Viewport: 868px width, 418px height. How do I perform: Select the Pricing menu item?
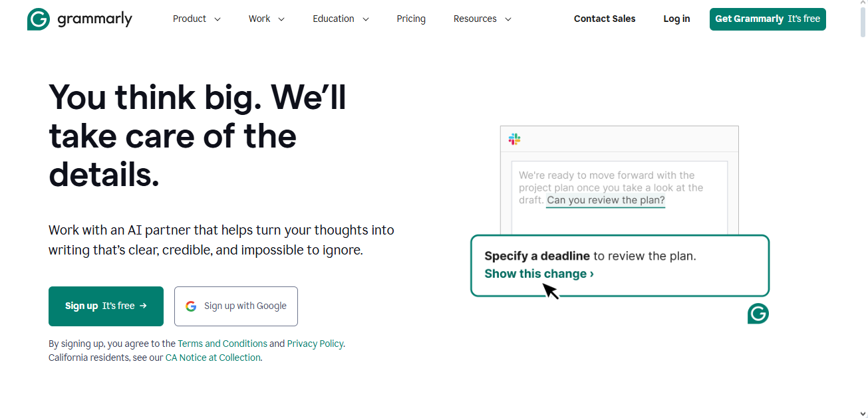(411, 19)
